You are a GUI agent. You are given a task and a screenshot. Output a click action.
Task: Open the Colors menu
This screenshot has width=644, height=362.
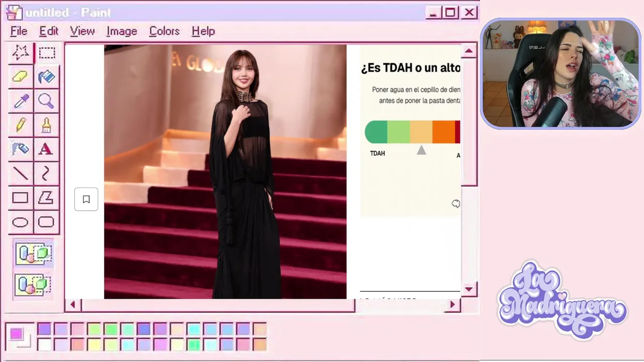[165, 31]
